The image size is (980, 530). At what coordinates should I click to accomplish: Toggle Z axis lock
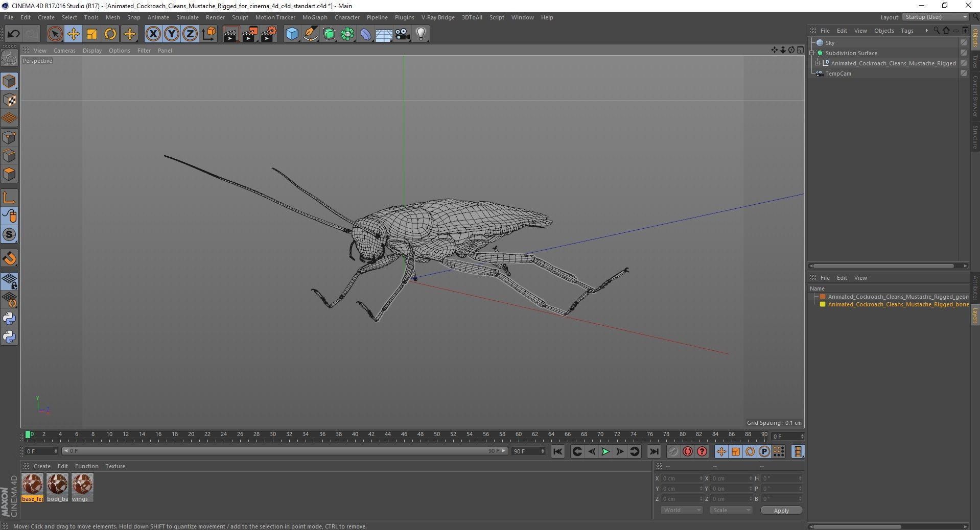(x=190, y=34)
